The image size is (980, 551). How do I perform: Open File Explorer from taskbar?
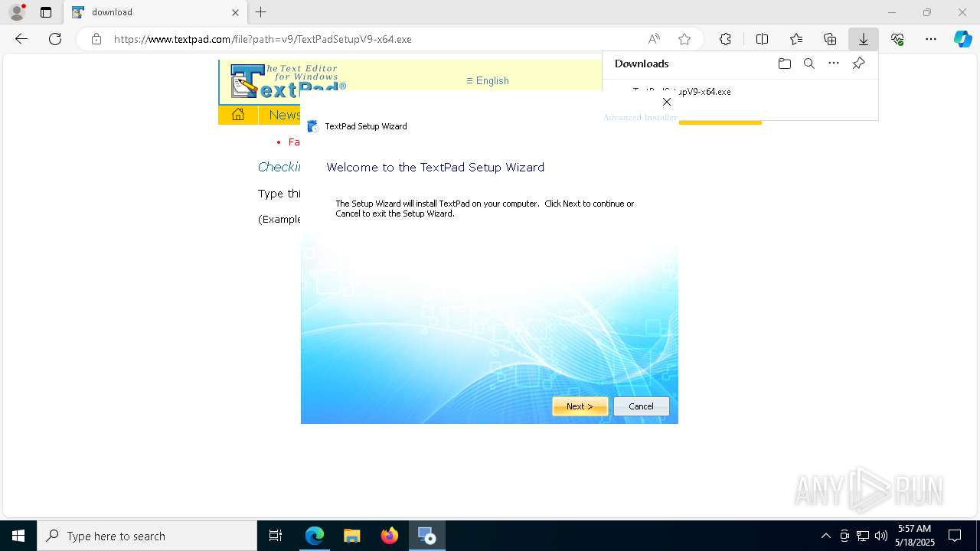[351, 536]
